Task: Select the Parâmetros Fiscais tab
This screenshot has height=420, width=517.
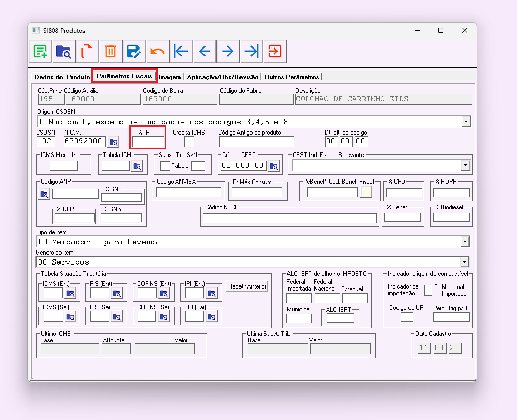Action: pos(124,76)
